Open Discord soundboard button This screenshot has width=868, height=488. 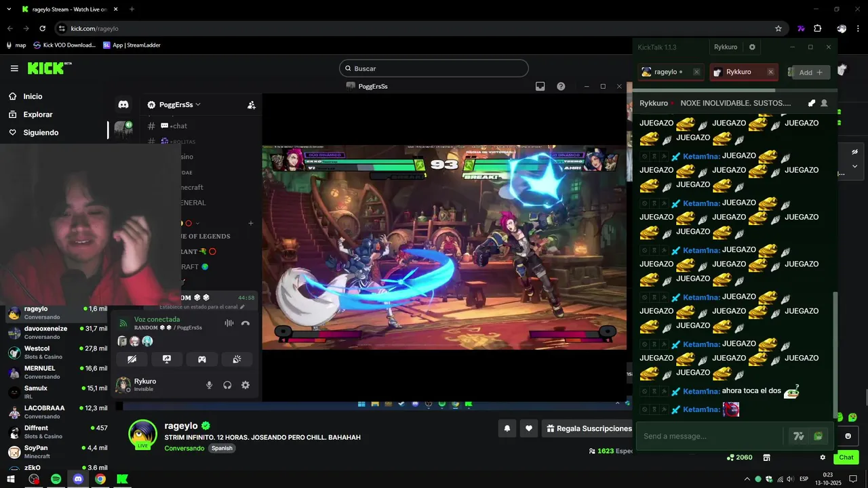point(237,359)
